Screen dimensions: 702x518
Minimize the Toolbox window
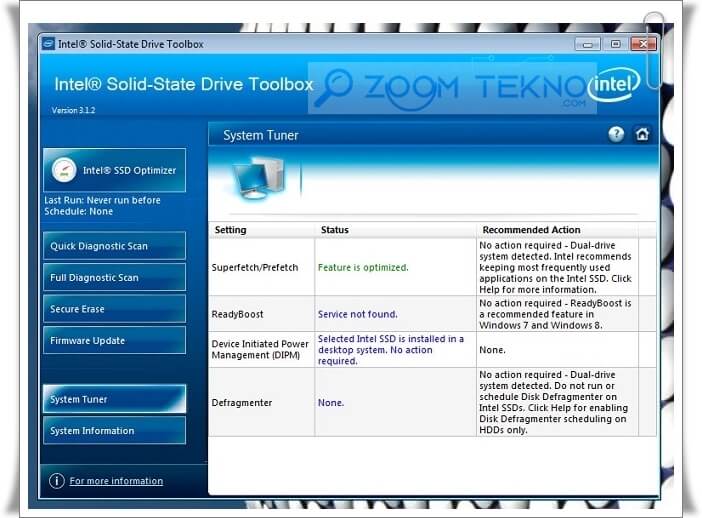587,44
